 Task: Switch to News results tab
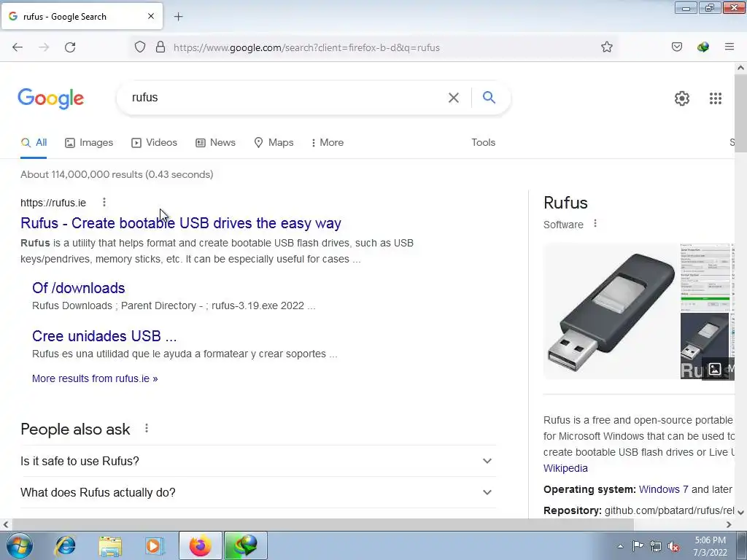click(x=215, y=142)
